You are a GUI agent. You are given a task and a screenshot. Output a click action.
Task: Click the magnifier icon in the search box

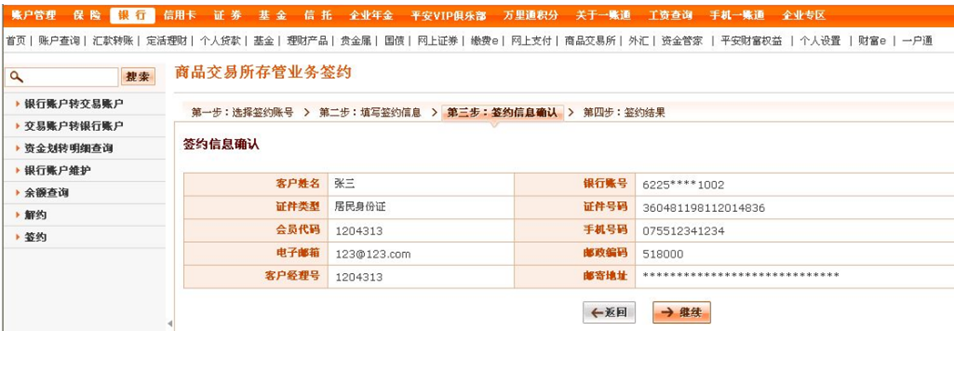(16, 76)
